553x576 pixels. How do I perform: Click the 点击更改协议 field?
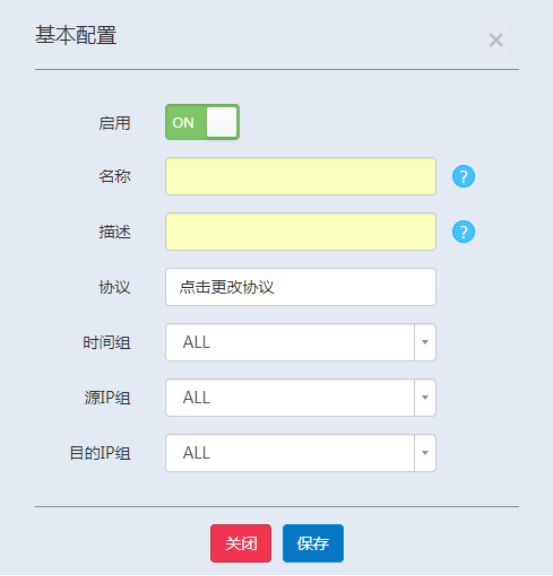(x=301, y=287)
